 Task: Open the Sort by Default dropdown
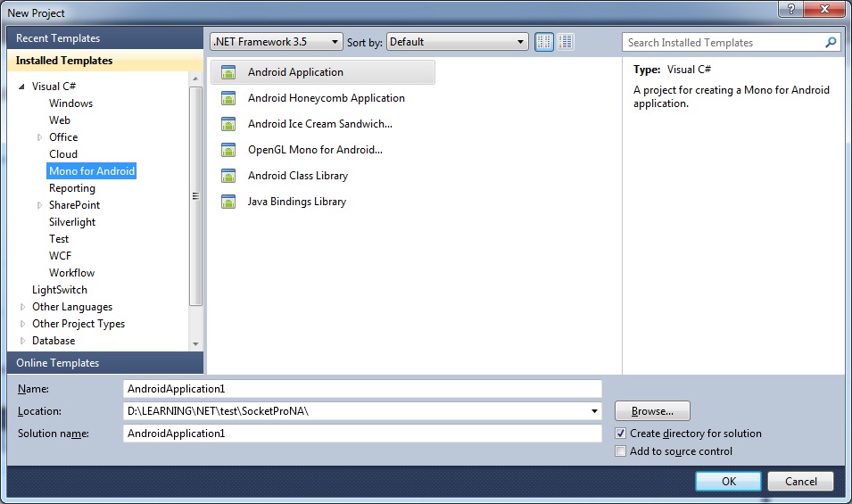[458, 42]
